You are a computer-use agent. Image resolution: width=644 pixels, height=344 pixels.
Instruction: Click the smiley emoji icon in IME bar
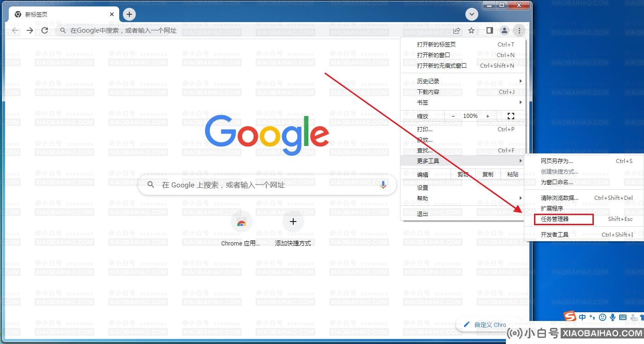coord(603,317)
